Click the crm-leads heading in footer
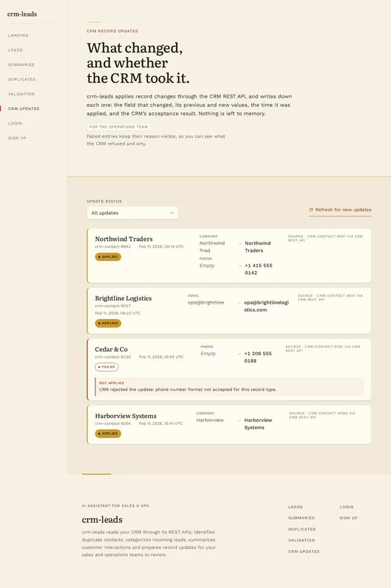 (103, 520)
